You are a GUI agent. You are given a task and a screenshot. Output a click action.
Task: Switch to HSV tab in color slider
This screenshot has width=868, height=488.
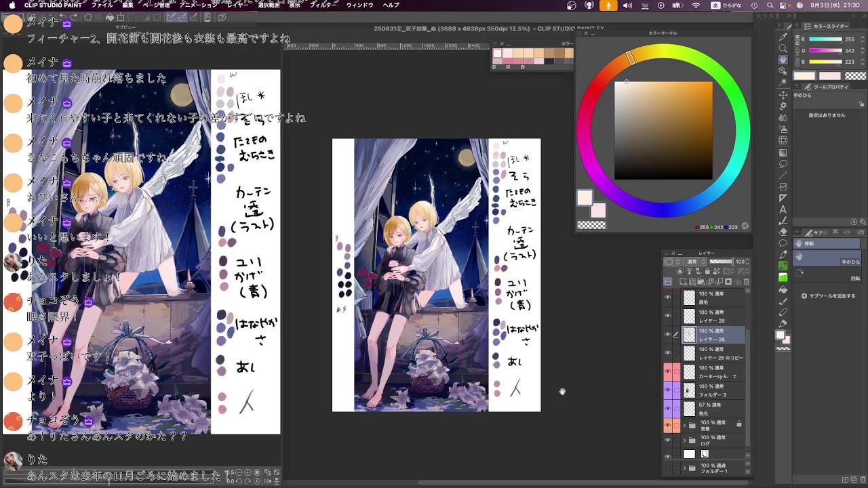tap(797, 50)
